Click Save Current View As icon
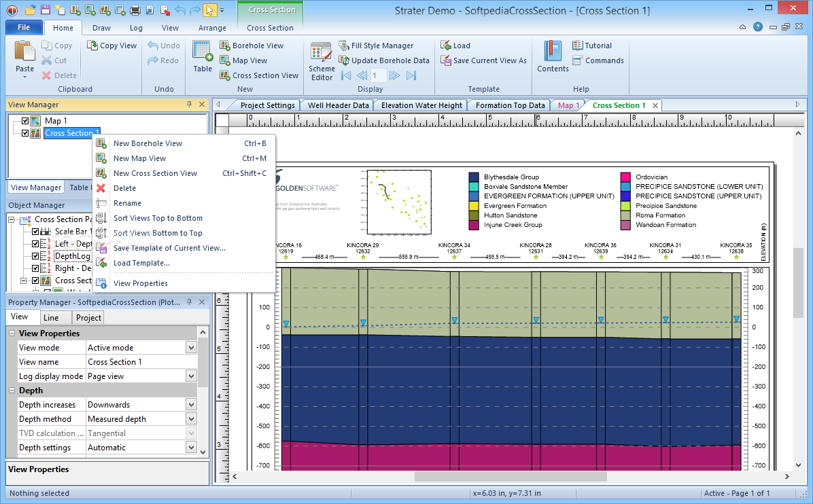Screen dimensions: 813x504 coord(445,60)
